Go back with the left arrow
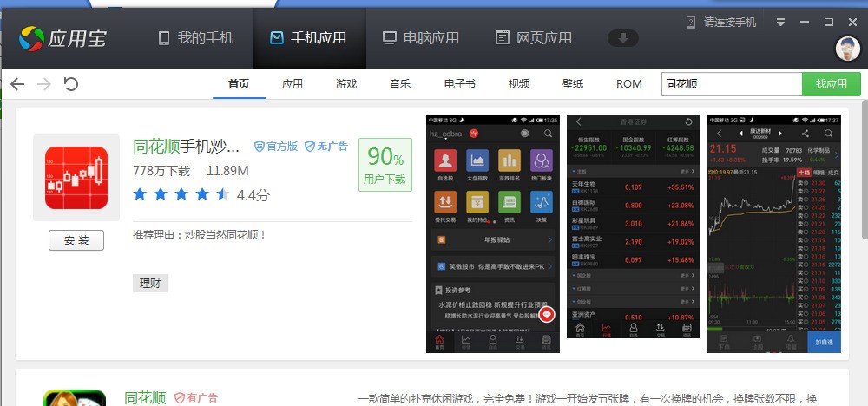The height and width of the screenshot is (406, 868). (x=17, y=84)
